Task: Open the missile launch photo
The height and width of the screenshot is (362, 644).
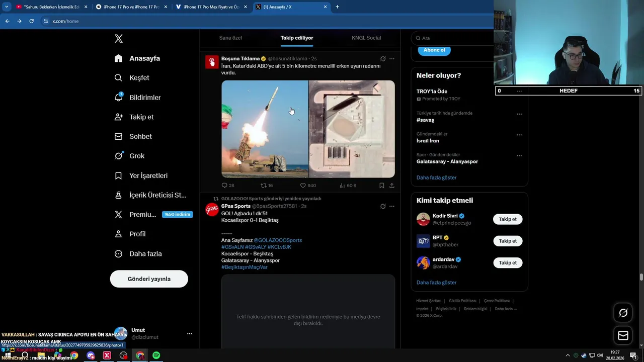Action: pyautogui.click(x=265, y=129)
